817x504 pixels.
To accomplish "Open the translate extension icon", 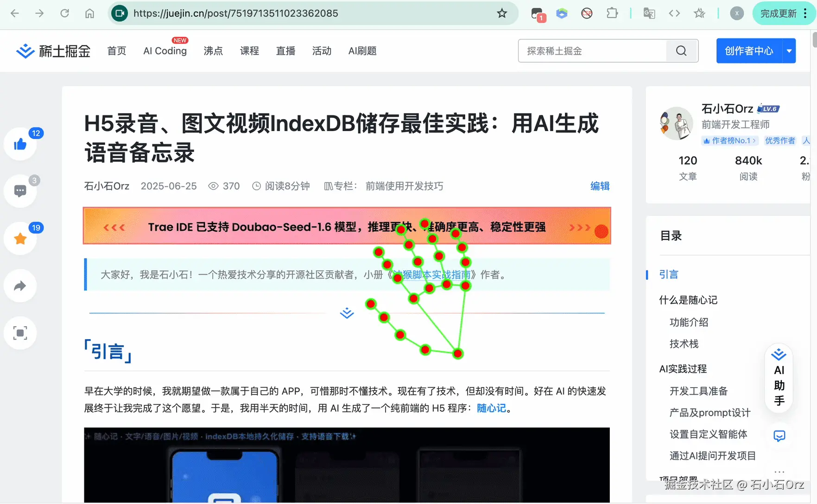I will 649,13.
